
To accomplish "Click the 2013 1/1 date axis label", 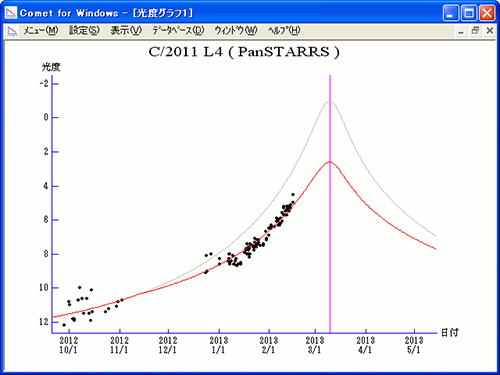I will click(x=219, y=345).
